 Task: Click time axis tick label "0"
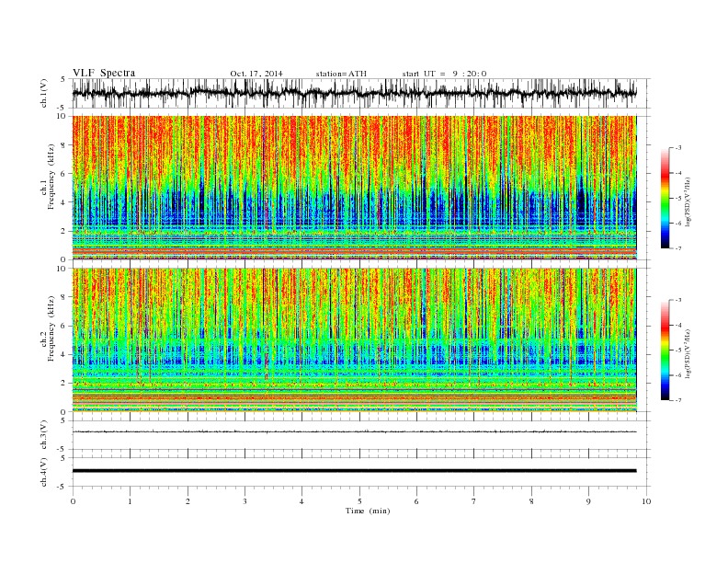pos(73,501)
